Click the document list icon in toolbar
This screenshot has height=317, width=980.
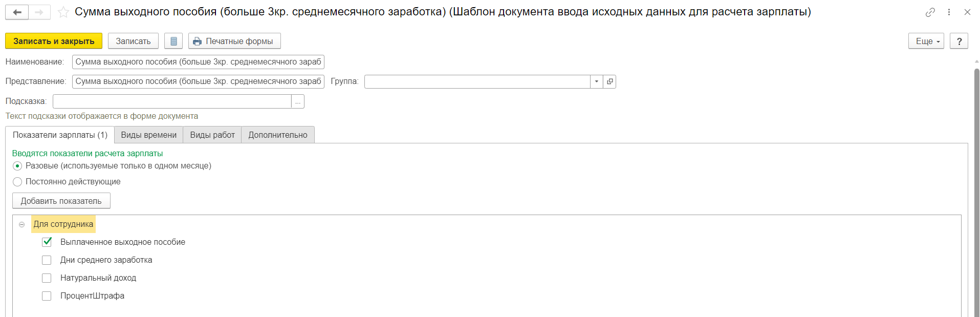coord(173,41)
